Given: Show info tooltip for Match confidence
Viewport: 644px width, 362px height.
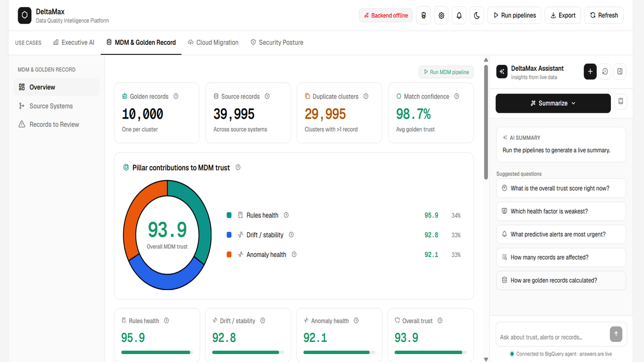Looking at the screenshot, I should click(x=457, y=97).
